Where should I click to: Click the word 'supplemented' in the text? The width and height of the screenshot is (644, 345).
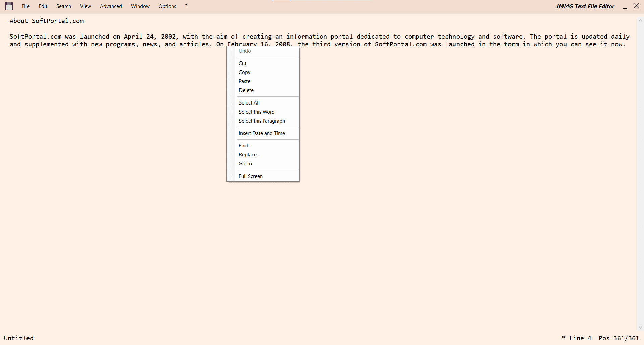click(x=47, y=44)
